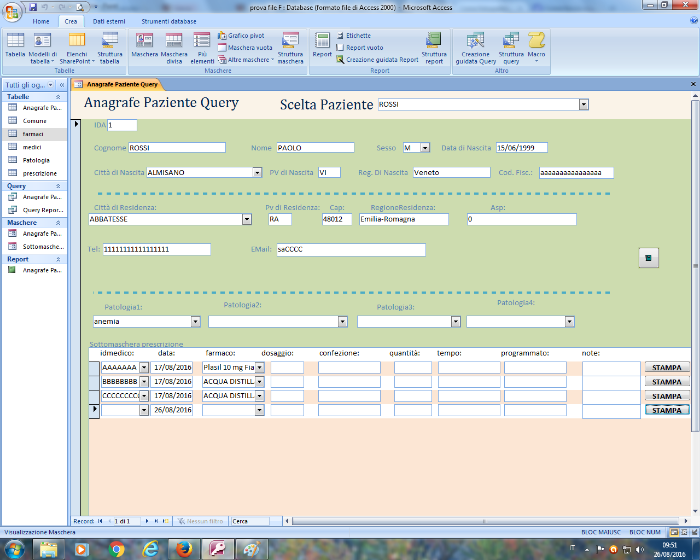Viewport: 700px width, 560px height.
Task: Expand the Patologia4 dropdown
Action: pyautogui.click(x=569, y=322)
